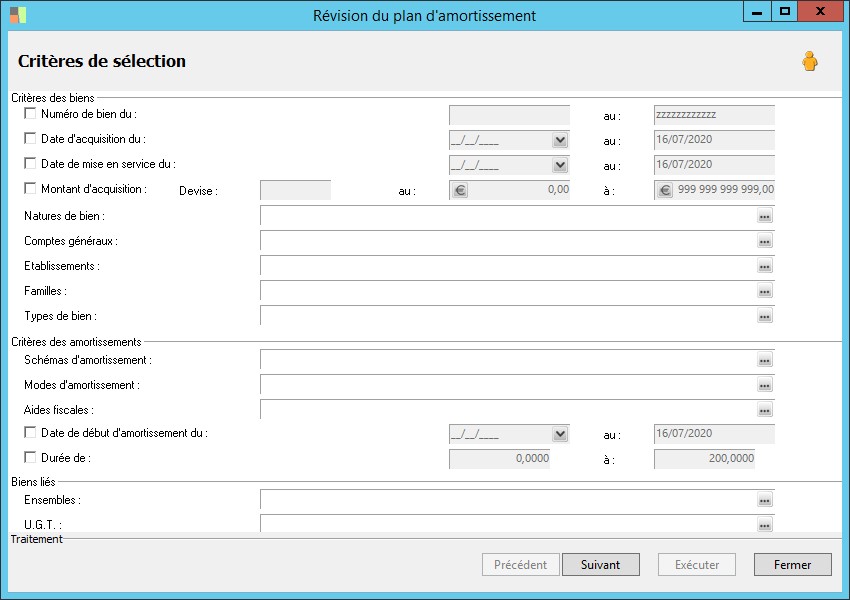Open the Schémas d'amortissement lookup button

click(765, 360)
